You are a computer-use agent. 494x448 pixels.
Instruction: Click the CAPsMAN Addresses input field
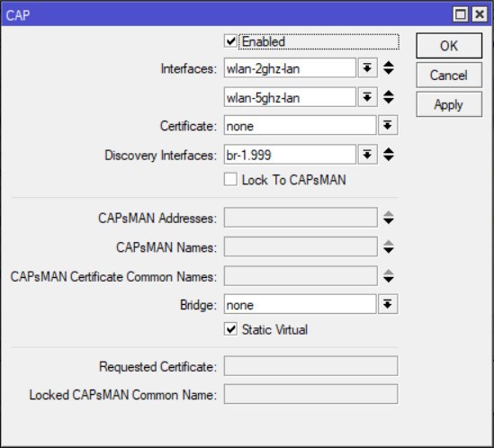[x=301, y=218]
